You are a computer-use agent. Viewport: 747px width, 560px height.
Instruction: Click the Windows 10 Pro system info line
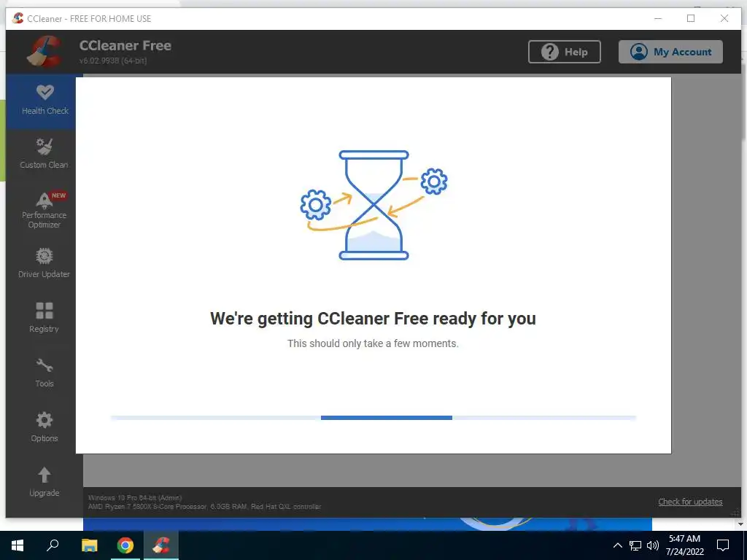pyautogui.click(x=135, y=497)
